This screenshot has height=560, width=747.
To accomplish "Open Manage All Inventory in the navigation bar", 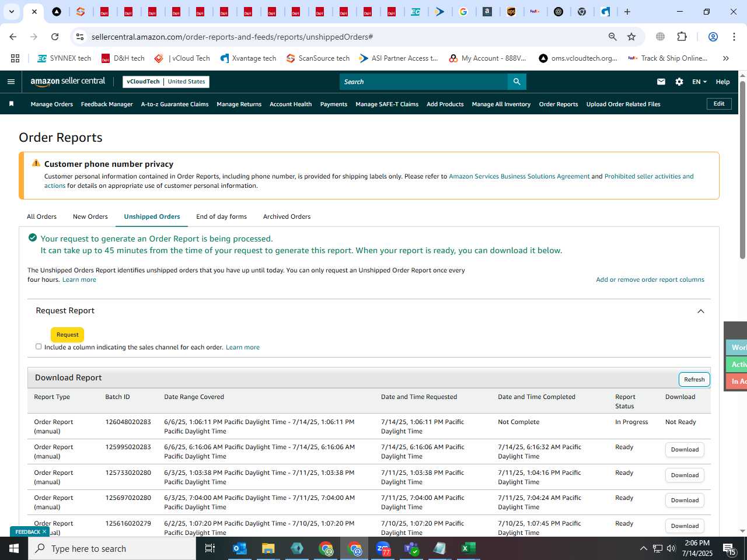I will (501, 104).
